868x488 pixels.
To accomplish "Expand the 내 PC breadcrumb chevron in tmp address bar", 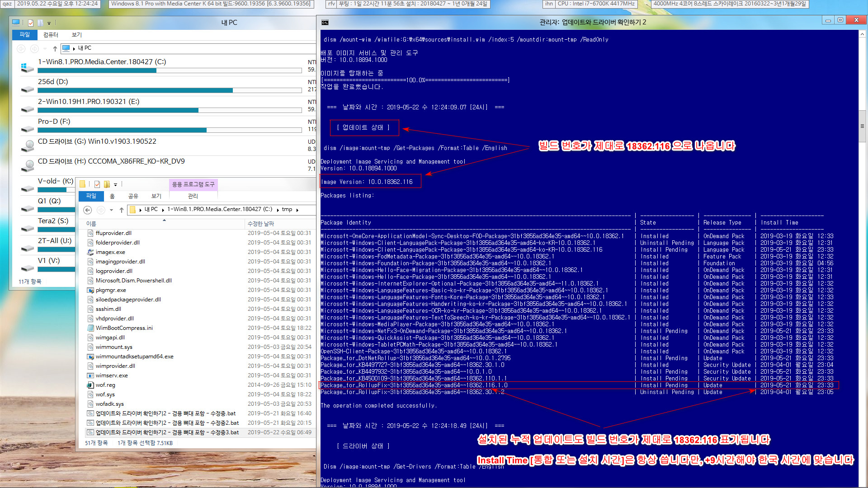I will (x=163, y=210).
